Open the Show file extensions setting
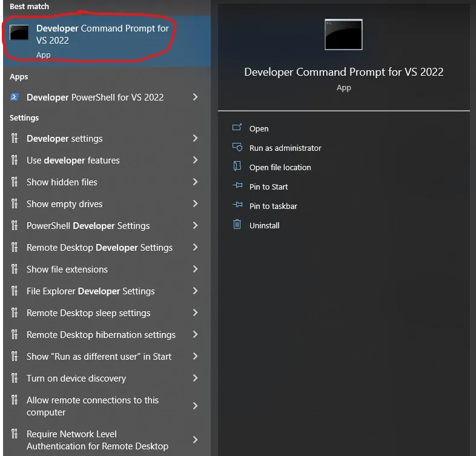 tap(67, 269)
